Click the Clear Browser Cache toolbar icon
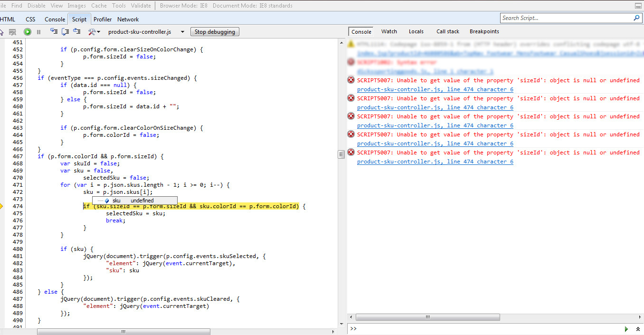The width and height of the screenshot is (644, 335). [x=13, y=32]
